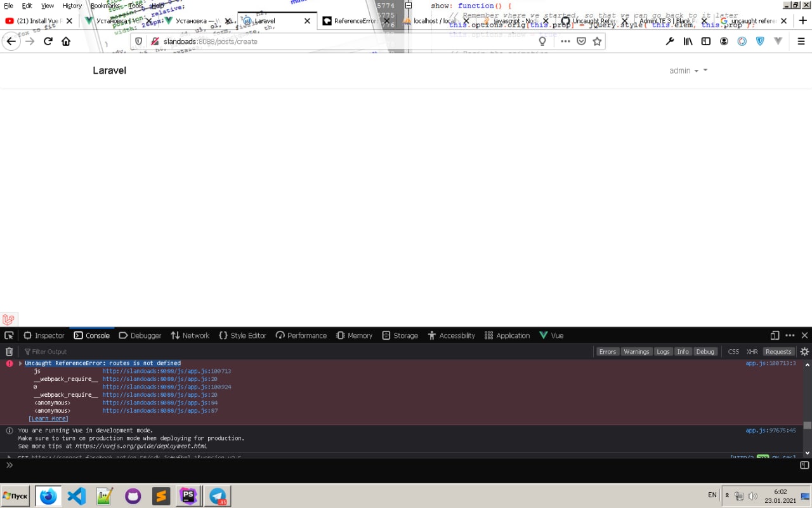Open the developer tools wrench icon

tap(670, 41)
